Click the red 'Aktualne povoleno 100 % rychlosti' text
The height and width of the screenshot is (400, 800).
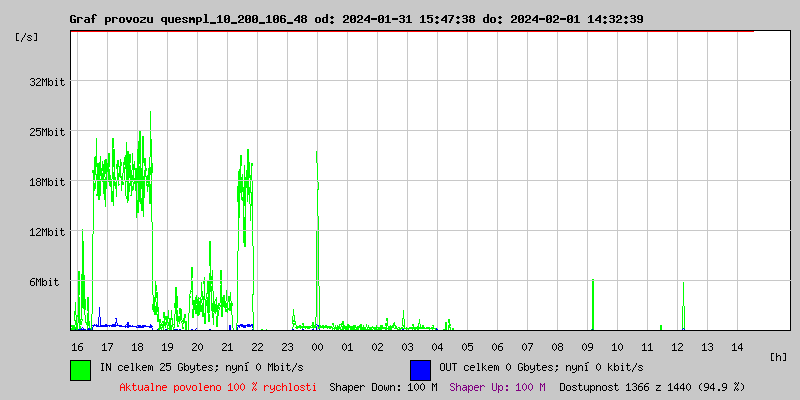tap(218, 387)
